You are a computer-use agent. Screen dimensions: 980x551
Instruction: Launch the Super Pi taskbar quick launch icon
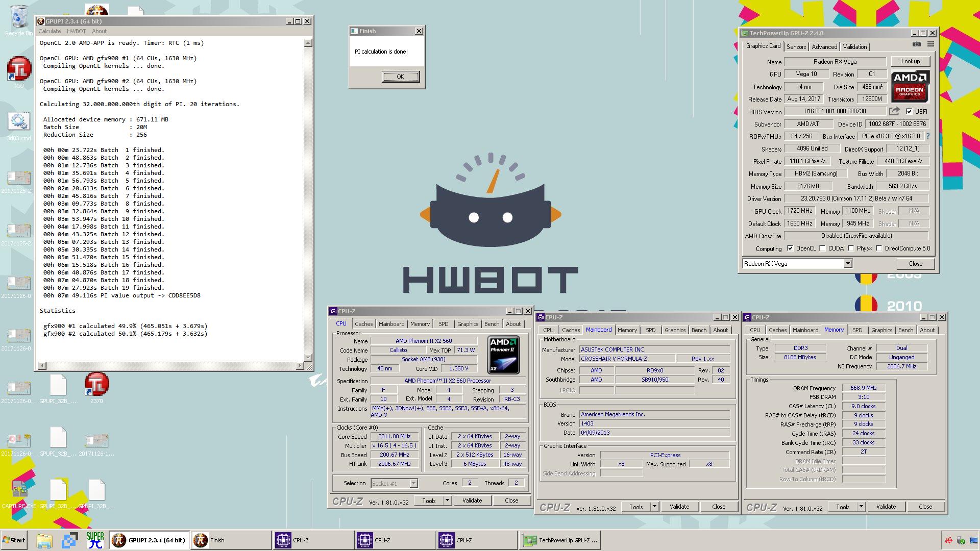tap(95, 540)
